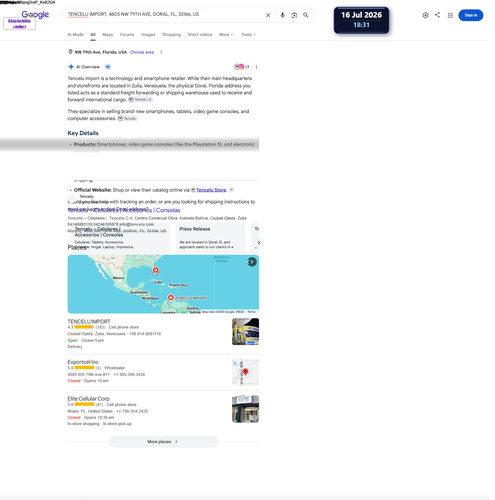
Task: Submit search with the magnifier icon
Action: tap(306, 15)
